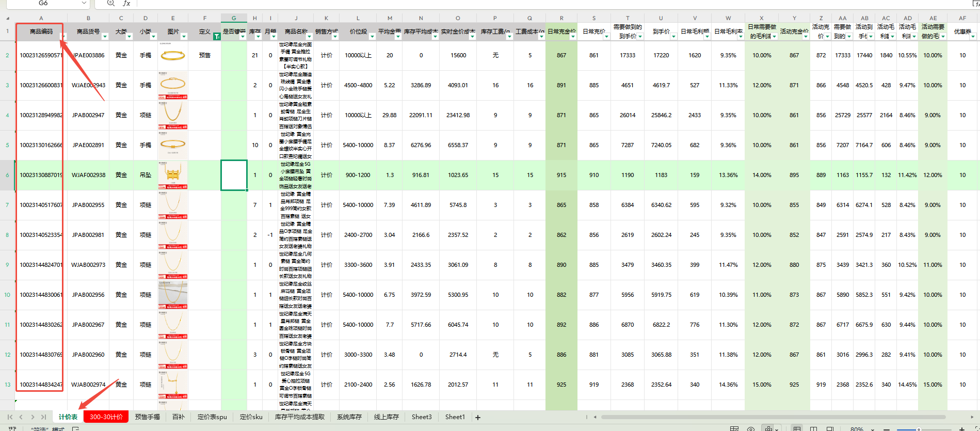
Task: Click select-all corner of the sheet
Action: click(7, 18)
